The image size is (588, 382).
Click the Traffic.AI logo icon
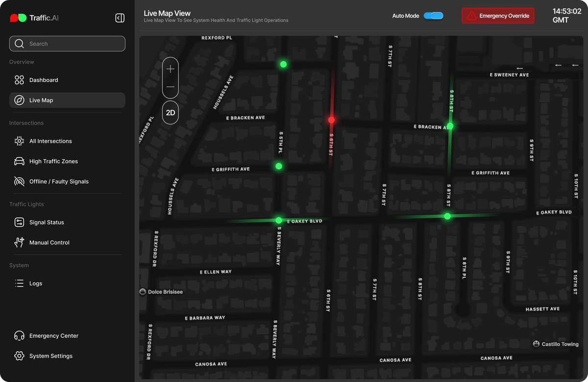(18, 18)
